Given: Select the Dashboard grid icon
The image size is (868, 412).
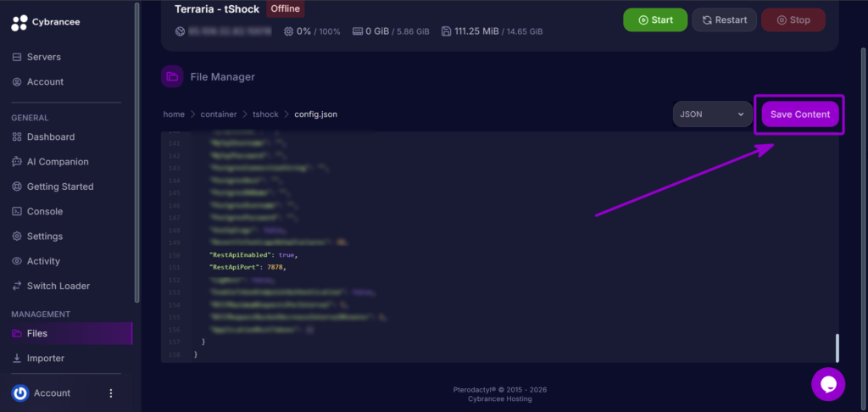Looking at the screenshot, I should (x=17, y=136).
